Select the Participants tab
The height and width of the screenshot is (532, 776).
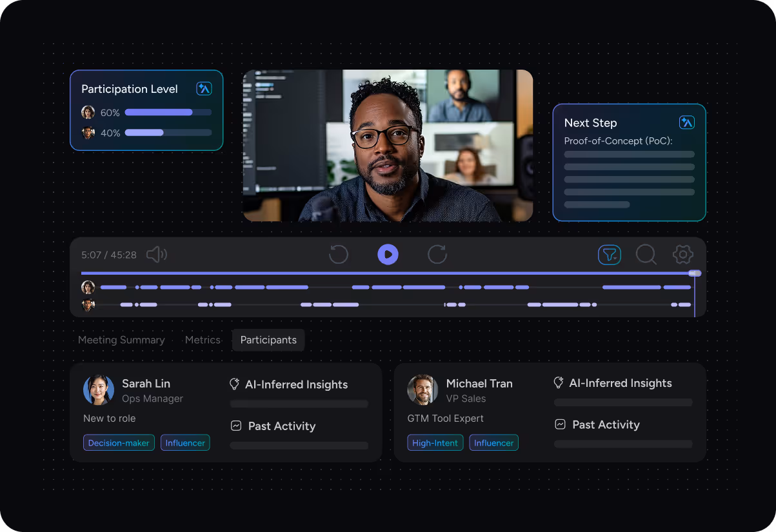point(268,340)
